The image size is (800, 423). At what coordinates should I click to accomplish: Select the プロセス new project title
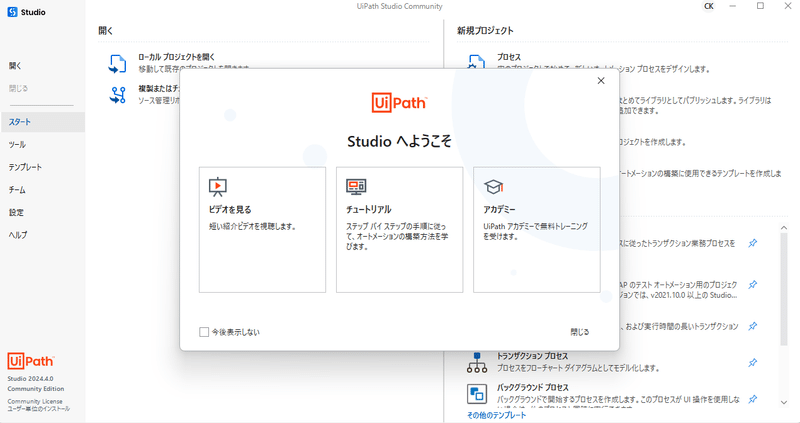click(x=509, y=57)
